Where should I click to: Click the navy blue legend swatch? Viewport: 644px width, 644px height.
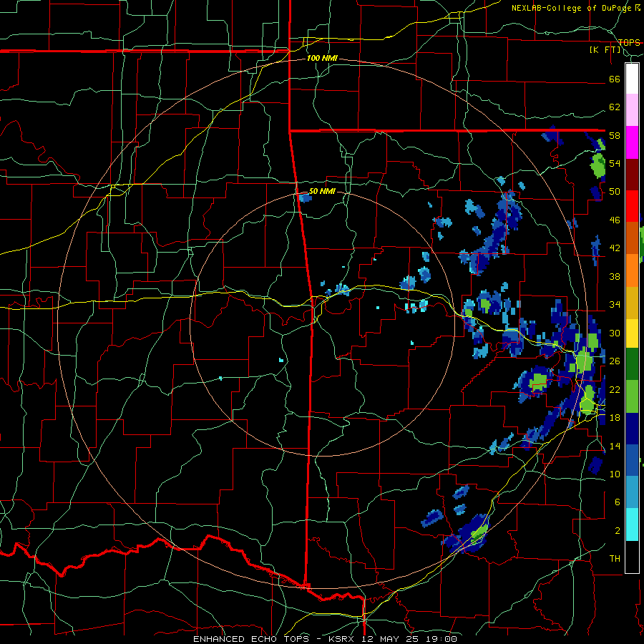click(632, 429)
